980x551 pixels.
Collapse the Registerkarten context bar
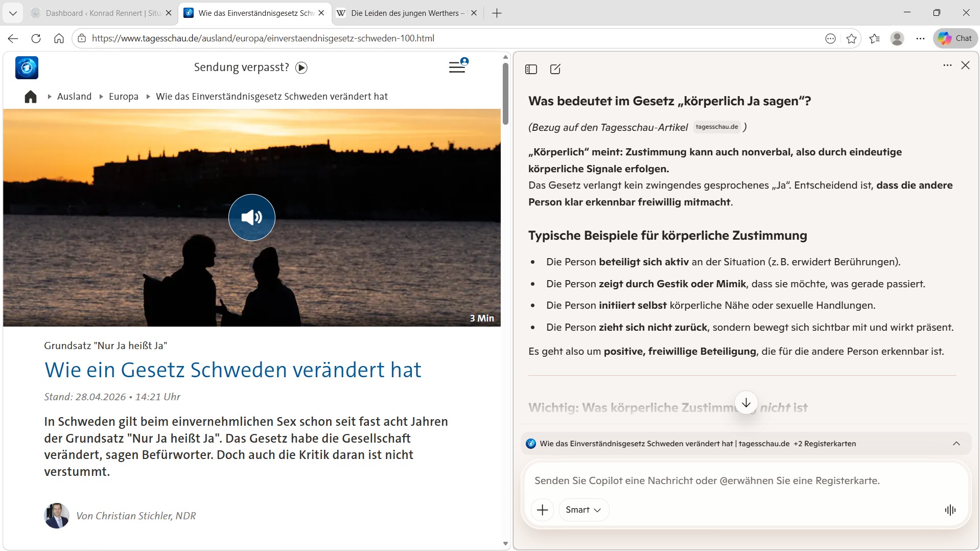[956, 444]
